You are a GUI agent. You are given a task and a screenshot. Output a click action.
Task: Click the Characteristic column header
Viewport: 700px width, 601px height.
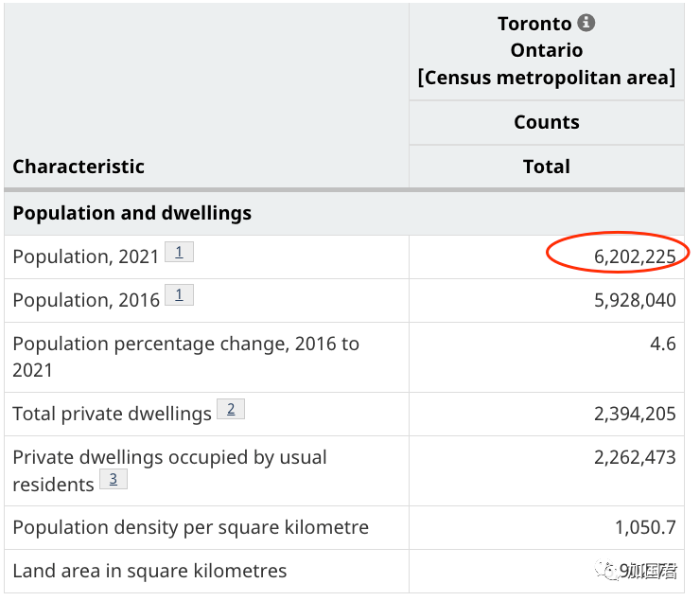tap(79, 167)
